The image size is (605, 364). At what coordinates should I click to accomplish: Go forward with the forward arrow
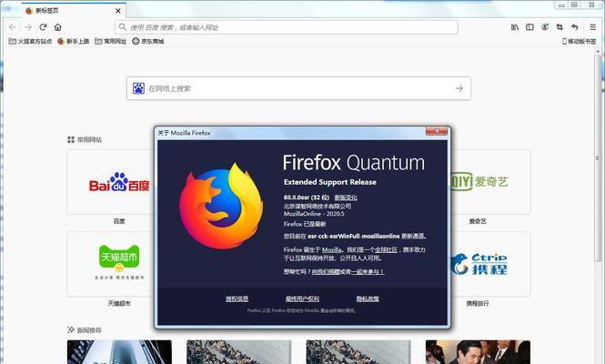pyautogui.click(x=28, y=27)
